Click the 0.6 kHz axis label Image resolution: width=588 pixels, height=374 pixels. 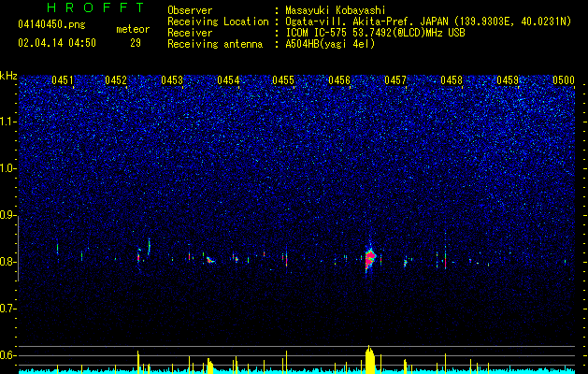tap(7, 355)
